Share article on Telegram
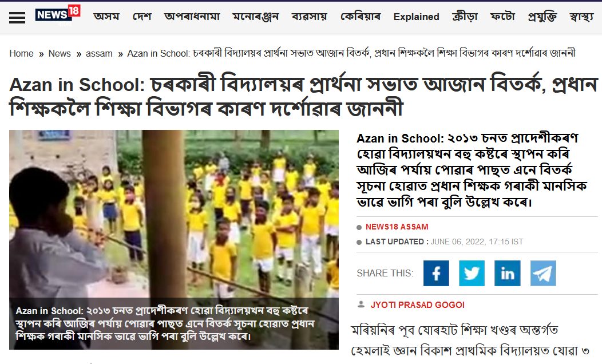Image resolution: width=602 pixels, height=364 pixels. click(x=543, y=273)
